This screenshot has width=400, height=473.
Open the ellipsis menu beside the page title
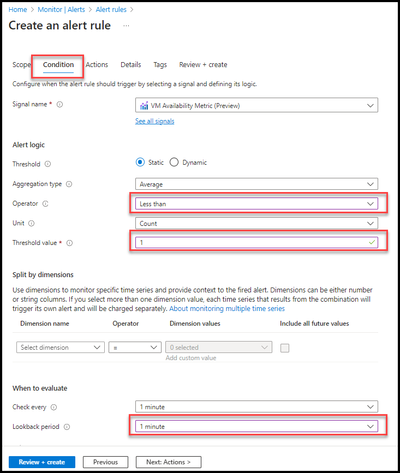click(x=126, y=26)
